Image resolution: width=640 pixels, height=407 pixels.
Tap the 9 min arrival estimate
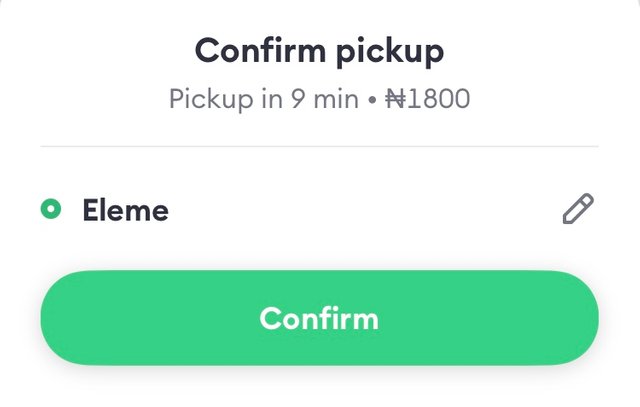point(325,99)
